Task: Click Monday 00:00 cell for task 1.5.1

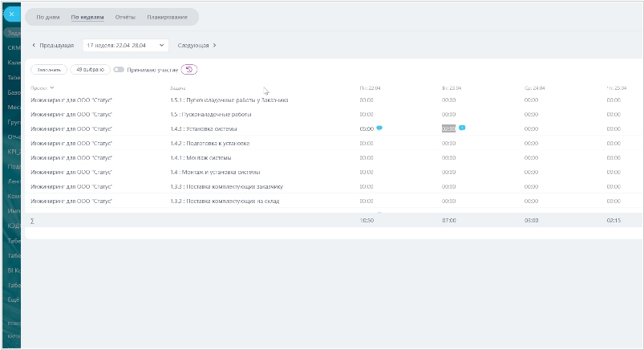Action: point(367,100)
